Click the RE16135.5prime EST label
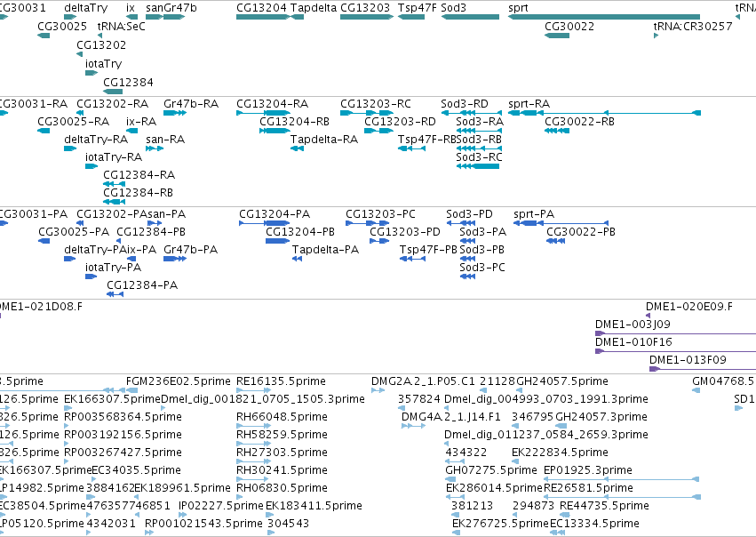The image size is (756, 537). [x=281, y=381]
